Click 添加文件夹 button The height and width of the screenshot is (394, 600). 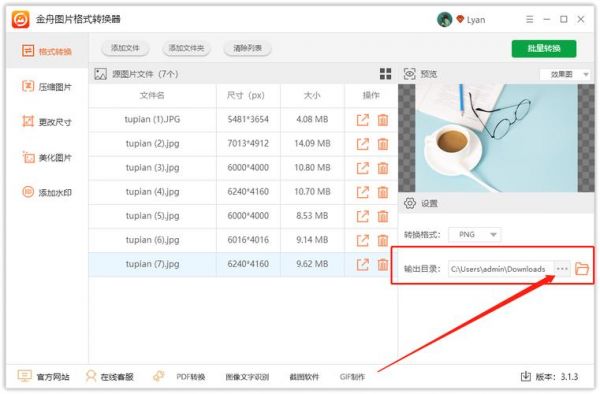[x=186, y=48]
